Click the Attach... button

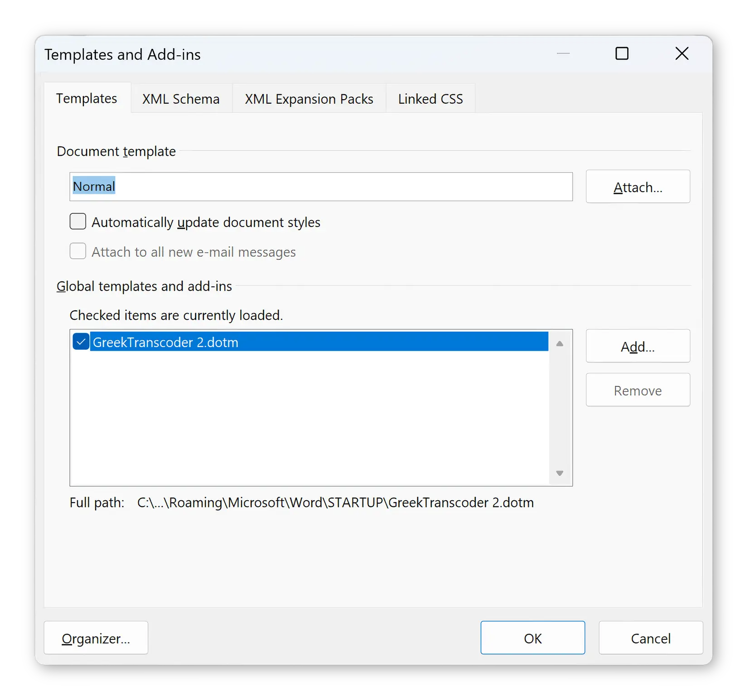click(638, 187)
